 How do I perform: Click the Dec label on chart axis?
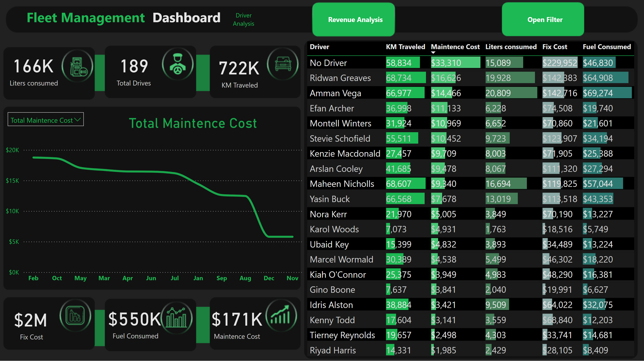pyautogui.click(x=269, y=278)
